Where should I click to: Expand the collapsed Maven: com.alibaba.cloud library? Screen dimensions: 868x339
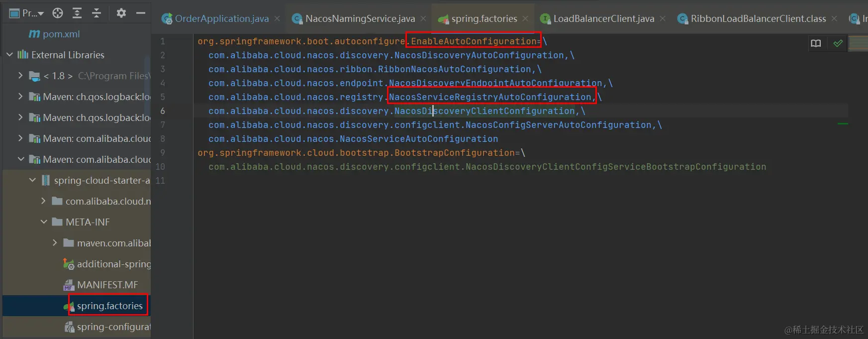coord(20,138)
